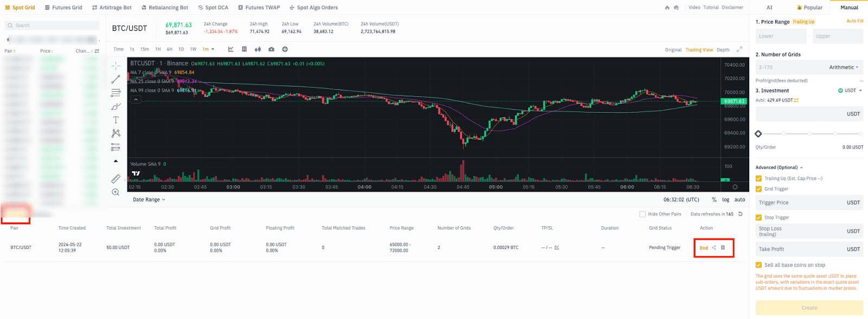Image resolution: width=868 pixels, height=319 pixels.
Task: Uncheck the Grid Trigger checkbox
Action: point(759,189)
